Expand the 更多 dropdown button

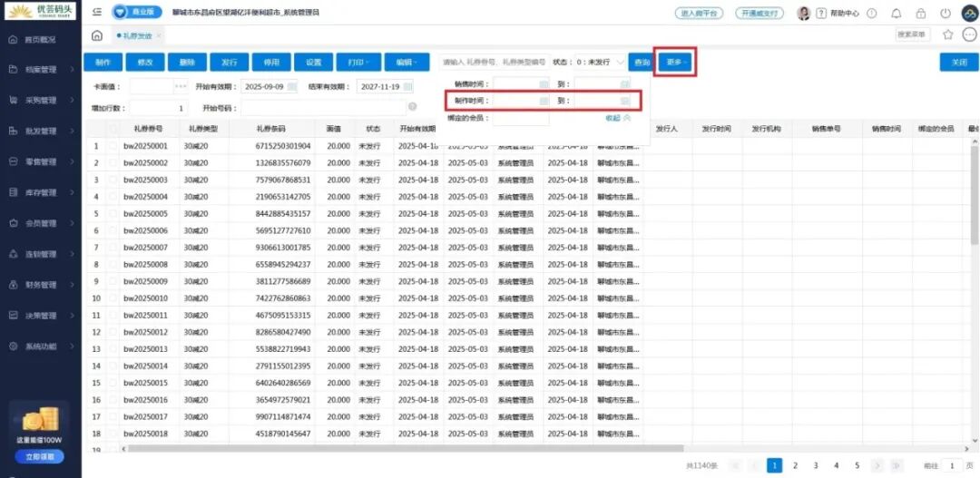(x=675, y=63)
